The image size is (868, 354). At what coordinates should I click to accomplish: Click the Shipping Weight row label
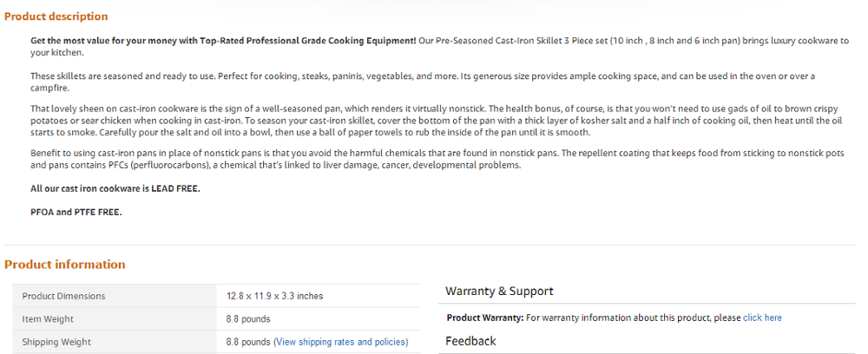click(56, 342)
